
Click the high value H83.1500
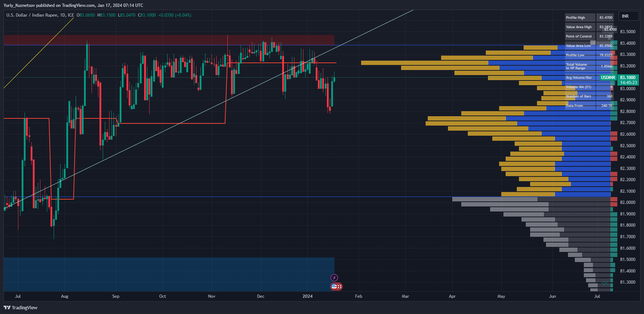point(106,15)
